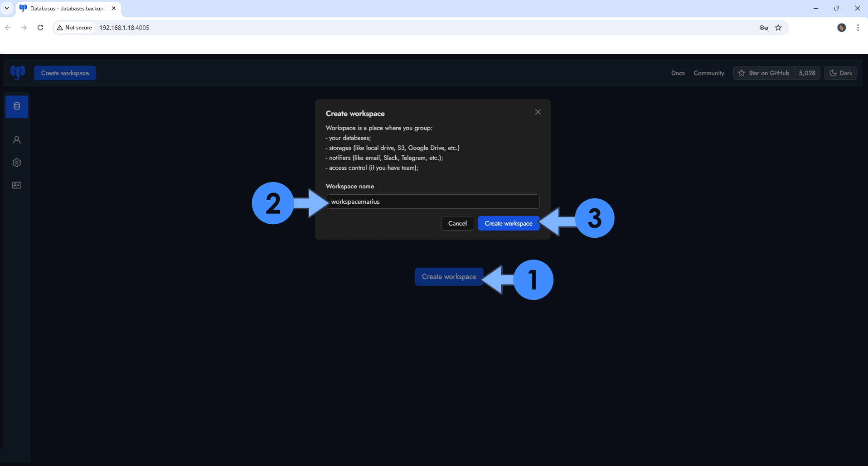Open the settings gear in sidebar
This screenshot has height=466, width=868.
point(17,163)
